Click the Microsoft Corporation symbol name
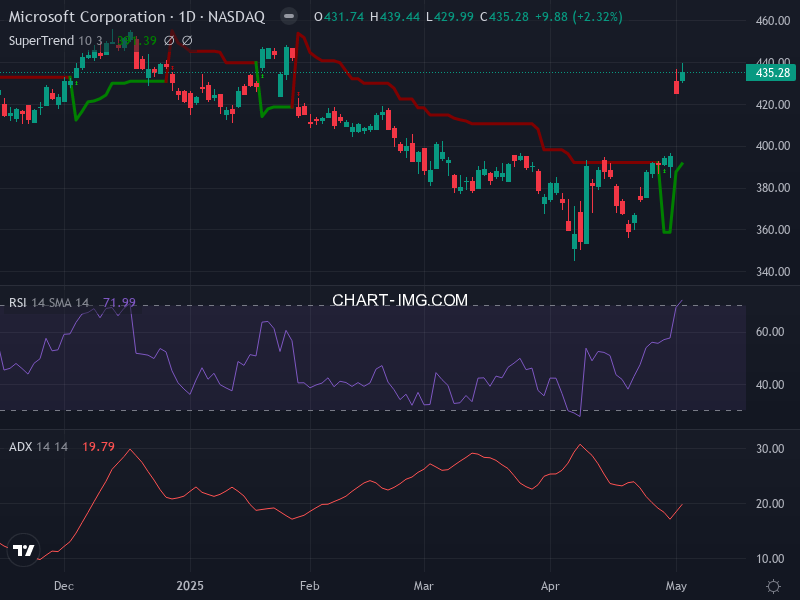Image resolution: width=800 pixels, height=600 pixels. coord(87,17)
